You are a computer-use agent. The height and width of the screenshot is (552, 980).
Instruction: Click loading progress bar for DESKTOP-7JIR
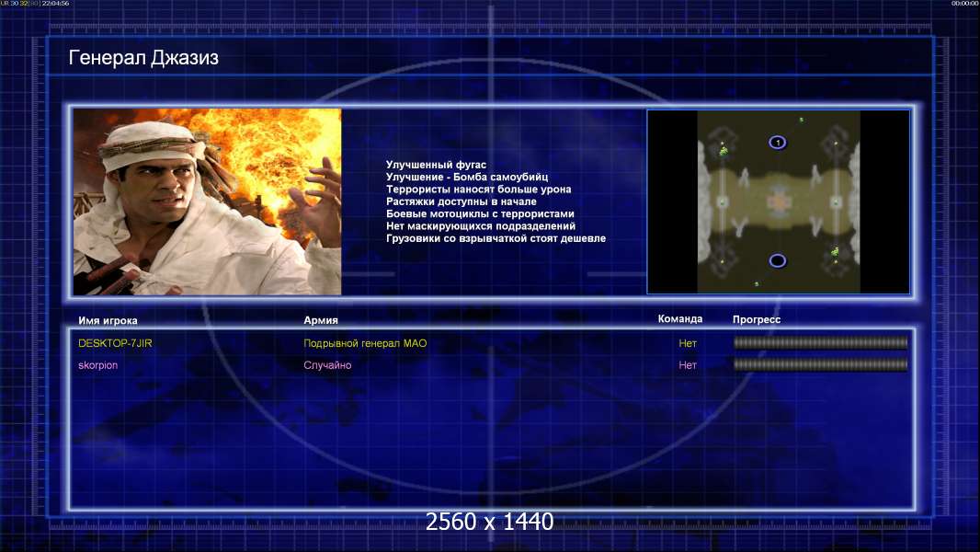click(x=820, y=342)
